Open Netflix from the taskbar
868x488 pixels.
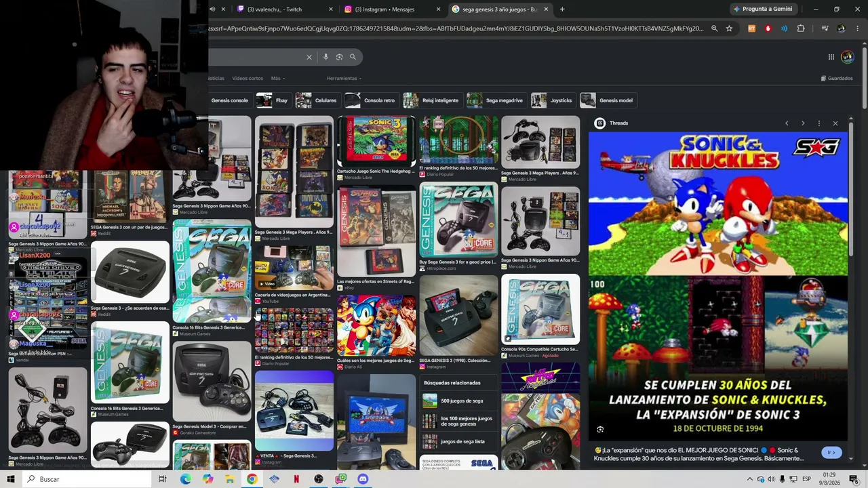coord(296,479)
